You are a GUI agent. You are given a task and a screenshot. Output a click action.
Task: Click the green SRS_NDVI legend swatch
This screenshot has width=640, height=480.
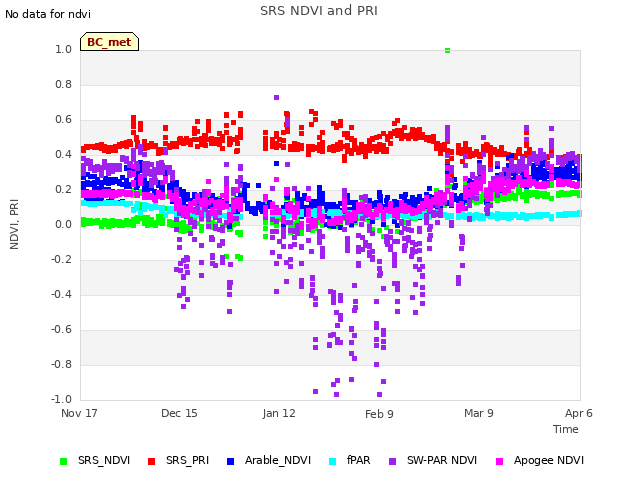coord(63,461)
